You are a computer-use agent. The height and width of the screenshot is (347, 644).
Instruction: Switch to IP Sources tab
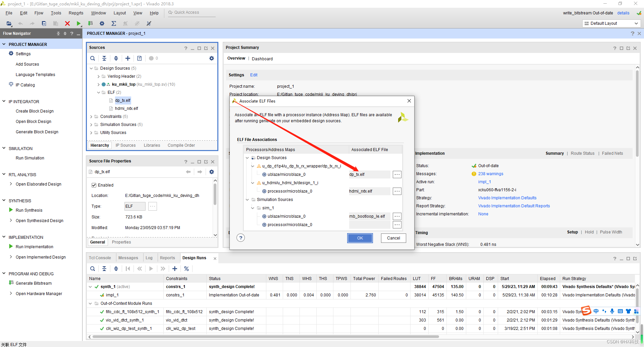point(126,145)
